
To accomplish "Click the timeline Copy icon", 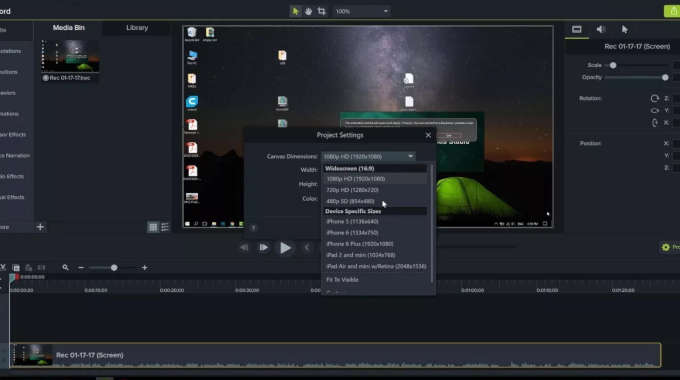I will click(16, 268).
